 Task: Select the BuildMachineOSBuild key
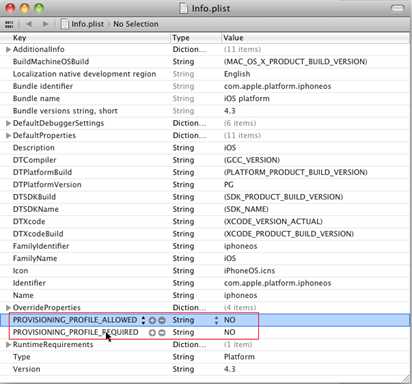(51, 62)
